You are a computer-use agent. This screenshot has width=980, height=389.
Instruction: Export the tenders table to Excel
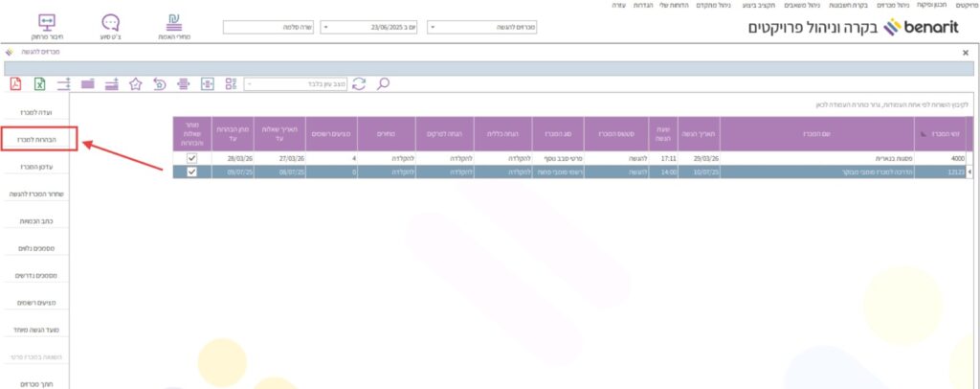pyautogui.click(x=40, y=84)
